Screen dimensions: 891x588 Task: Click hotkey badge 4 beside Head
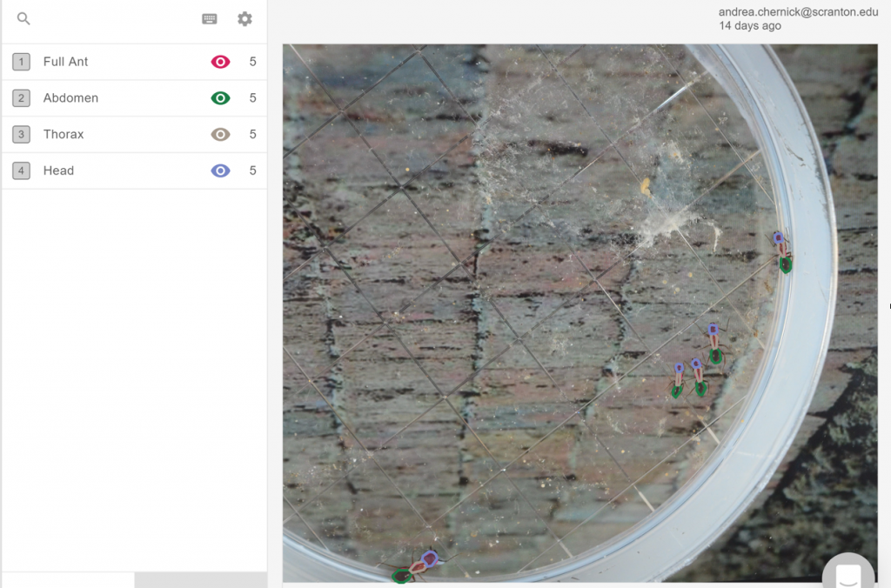[x=22, y=171]
